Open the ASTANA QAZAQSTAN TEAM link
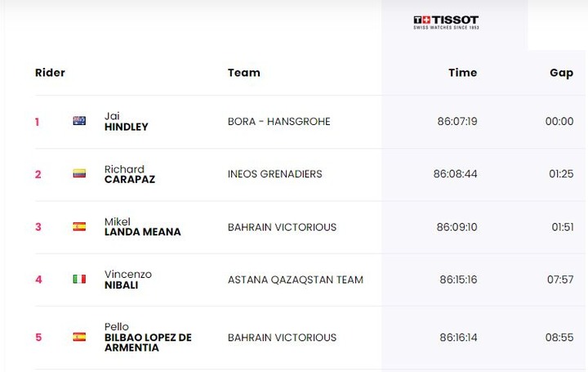 [296, 280]
